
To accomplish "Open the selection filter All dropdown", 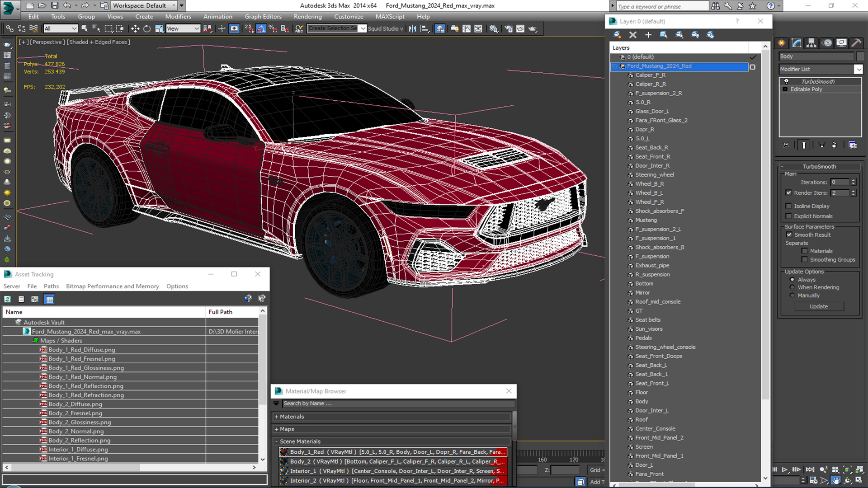I will click(61, 28).
